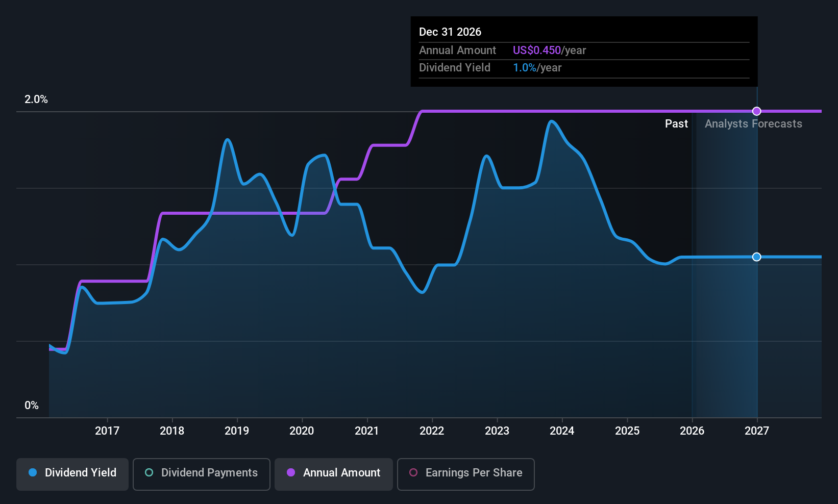Click the tooltip's Annual Amount row label
The width and height of the screenshot is (838, 504).
457,51
